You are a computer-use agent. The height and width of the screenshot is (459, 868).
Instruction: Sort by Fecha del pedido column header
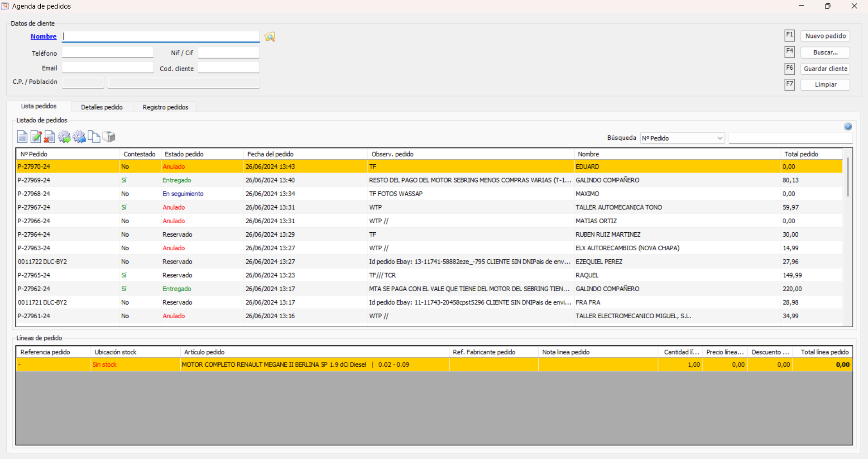pyautogui.click(x=270, y=154)
